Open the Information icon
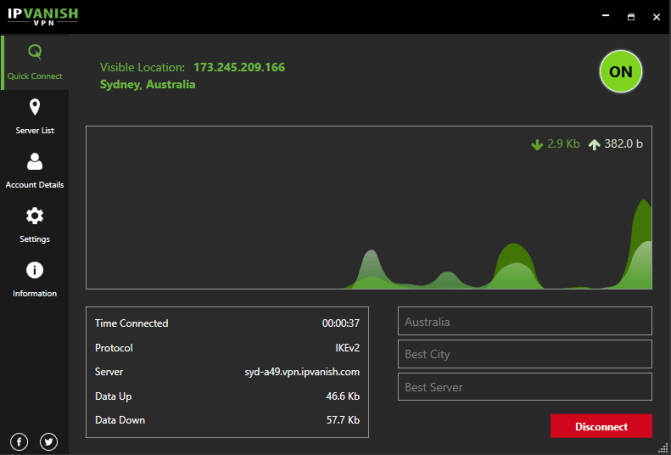The width and height of the screenshot is (671, 455). point(35,270)
